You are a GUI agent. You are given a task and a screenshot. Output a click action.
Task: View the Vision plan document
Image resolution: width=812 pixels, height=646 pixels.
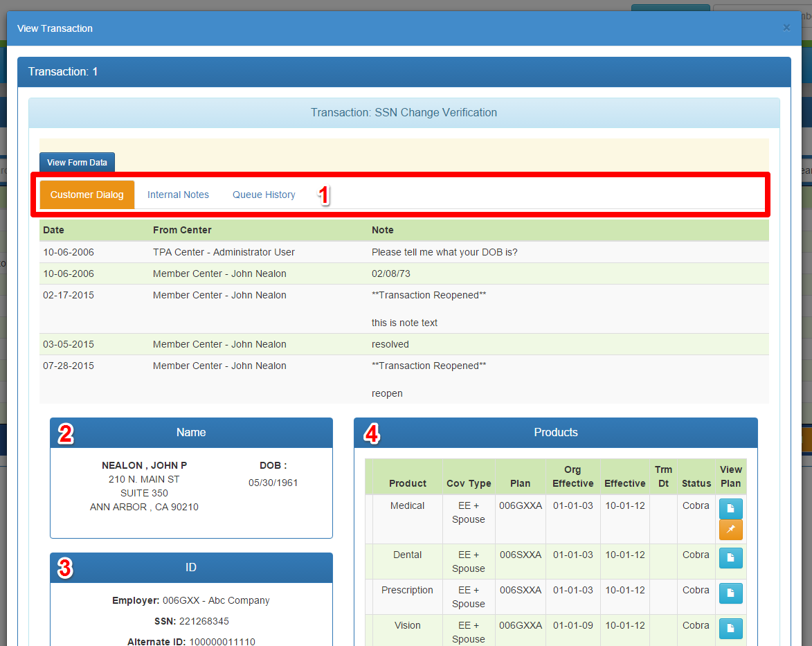730,628
